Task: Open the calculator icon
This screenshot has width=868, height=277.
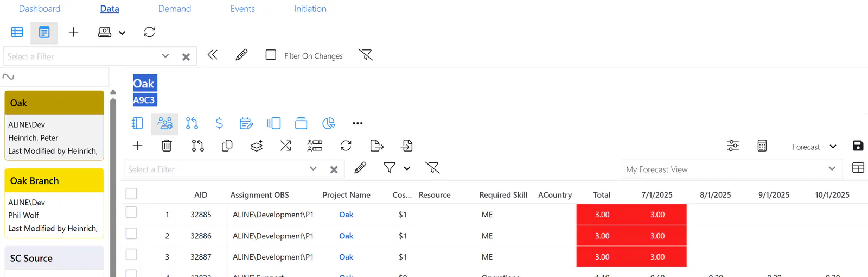Action: click(762, 146)
